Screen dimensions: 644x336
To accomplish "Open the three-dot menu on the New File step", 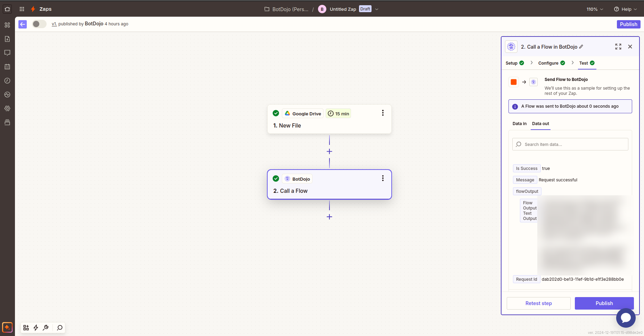I will point(383,113).
